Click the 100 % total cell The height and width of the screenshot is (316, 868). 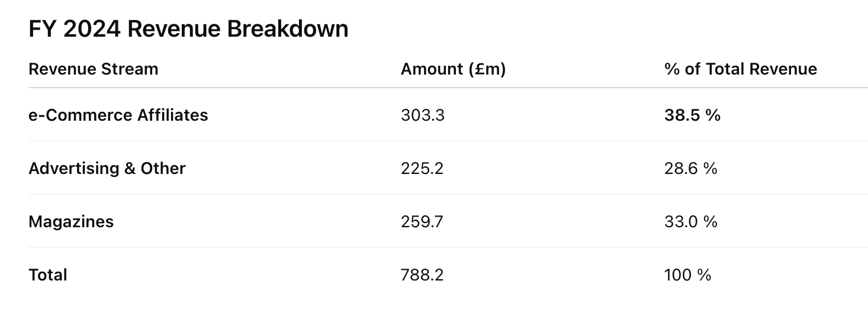pos(687,275)
